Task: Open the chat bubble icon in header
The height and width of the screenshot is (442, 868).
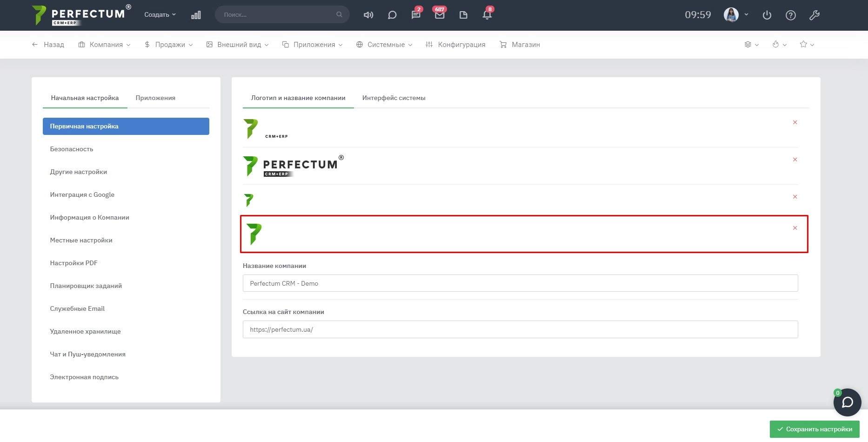Action: click(392, 15)
